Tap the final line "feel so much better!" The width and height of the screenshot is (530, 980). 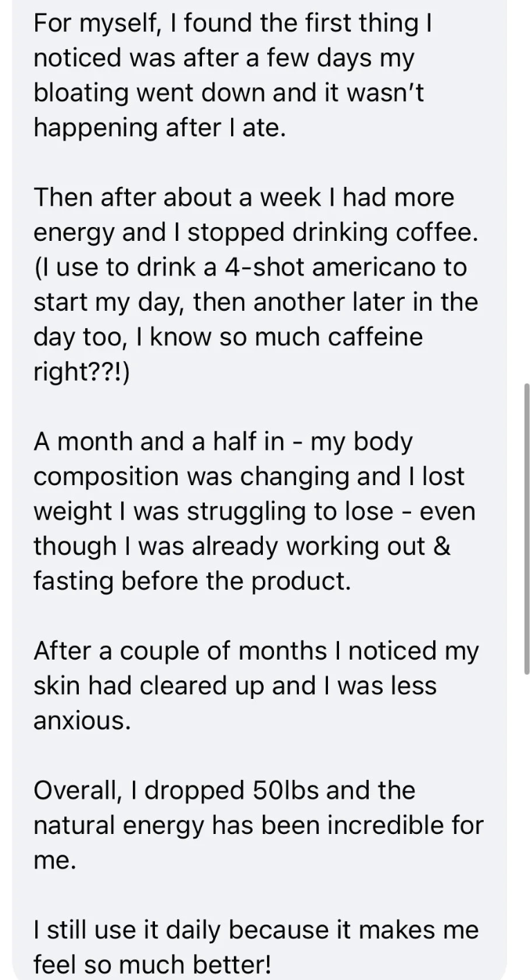(x=152, y=964)
